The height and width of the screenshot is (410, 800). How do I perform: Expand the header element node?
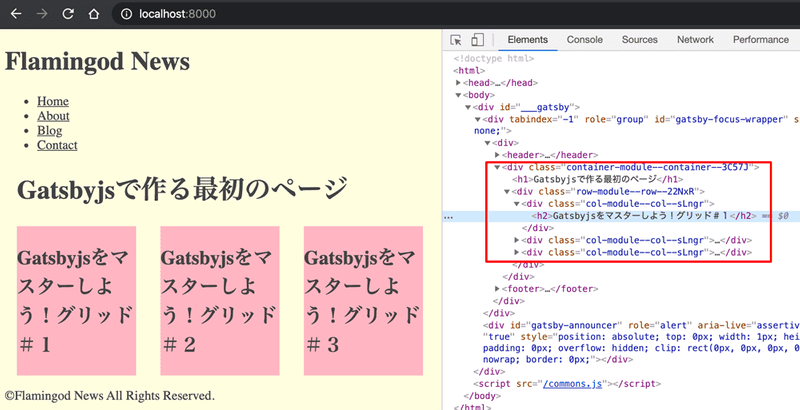point(497,155)
